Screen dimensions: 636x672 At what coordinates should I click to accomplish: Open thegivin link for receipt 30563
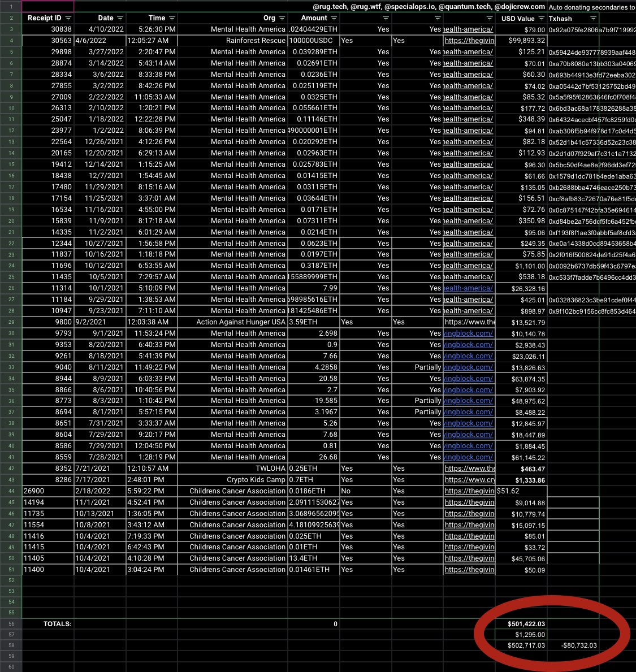pos(469,40)
